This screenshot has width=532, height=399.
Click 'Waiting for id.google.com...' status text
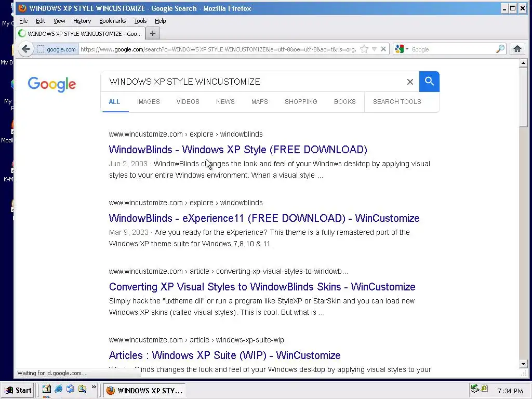pos(51,373)
